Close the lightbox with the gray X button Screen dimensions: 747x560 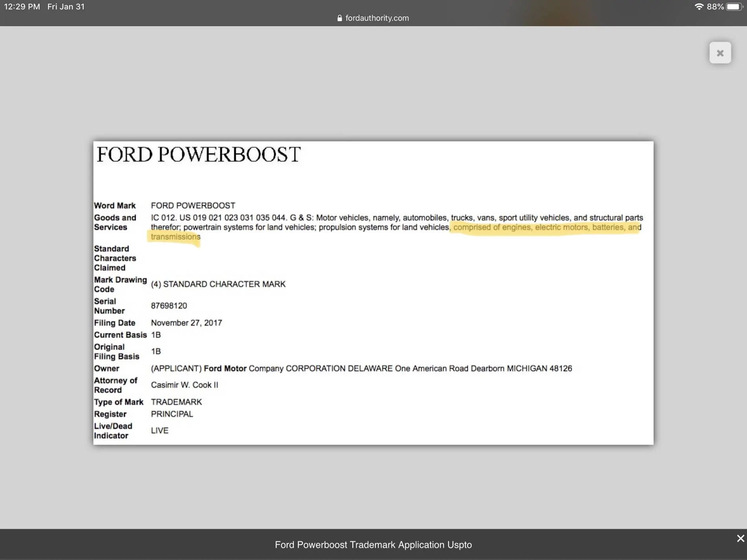click(x=720, y=53)
